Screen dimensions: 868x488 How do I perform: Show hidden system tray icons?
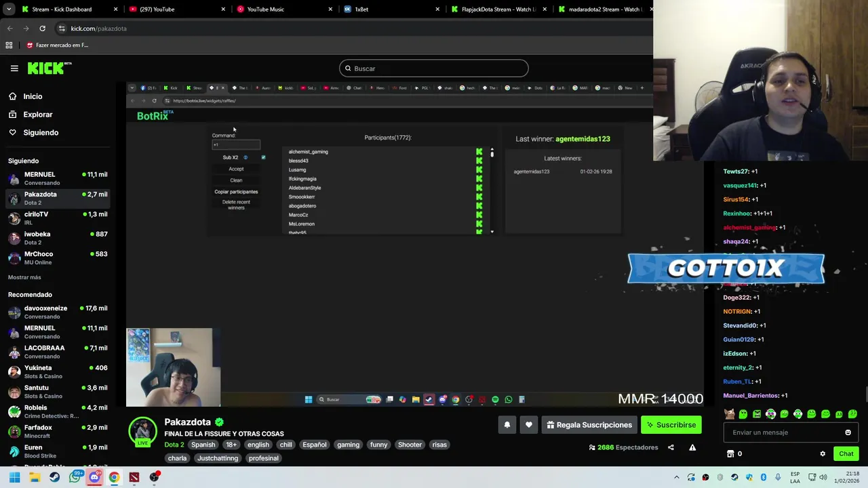point(676,477)
